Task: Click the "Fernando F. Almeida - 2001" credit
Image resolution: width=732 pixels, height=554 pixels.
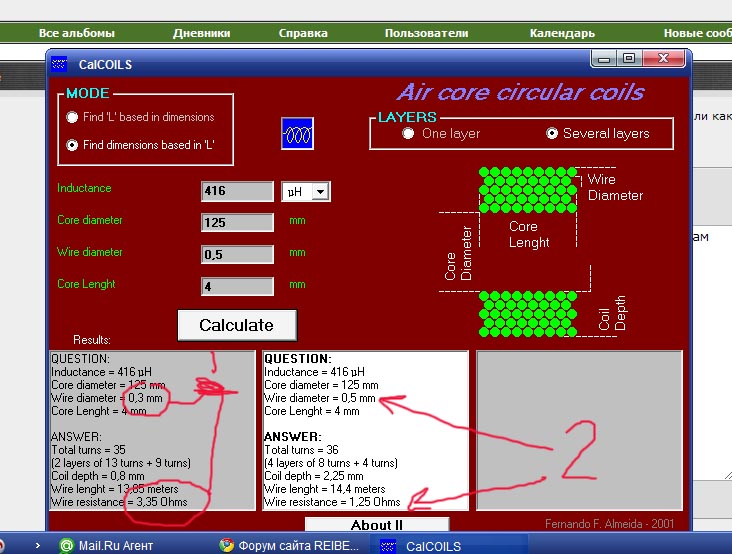Action: pyautogui.click(x=610, y=524)
